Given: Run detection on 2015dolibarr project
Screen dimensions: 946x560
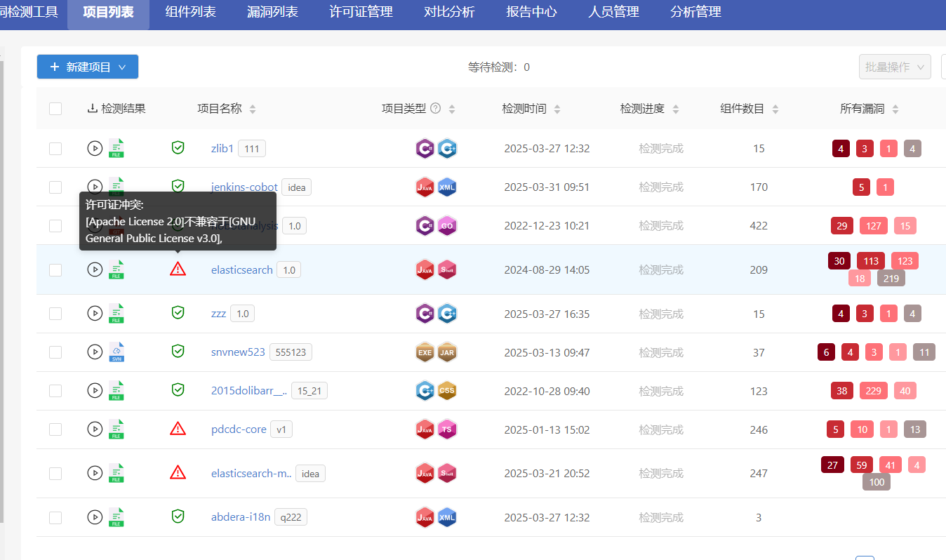Looking at the screenshot, I should click(95, 390).
